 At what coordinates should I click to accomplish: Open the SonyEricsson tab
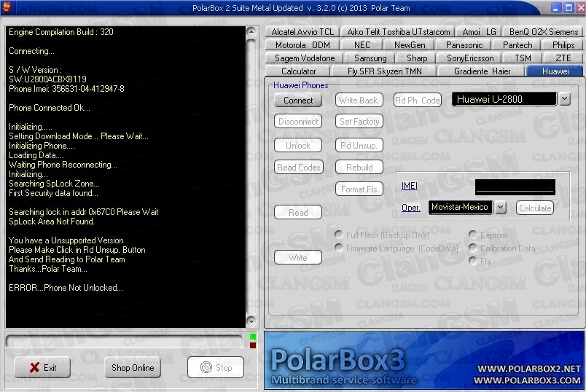[470, 58]
